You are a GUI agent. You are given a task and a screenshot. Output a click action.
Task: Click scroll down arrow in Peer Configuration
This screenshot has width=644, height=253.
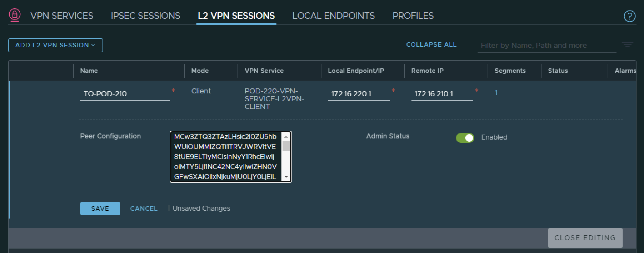[x=286, y=177]
